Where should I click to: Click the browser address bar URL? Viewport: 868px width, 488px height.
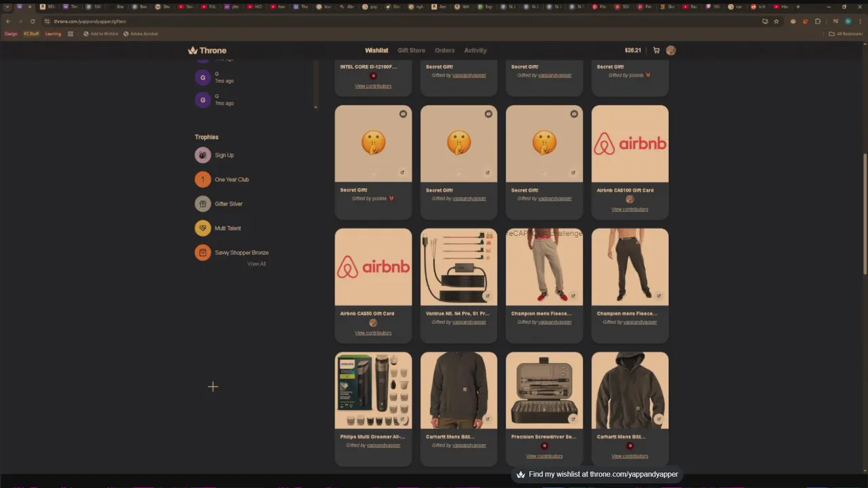[x=90, y=21]
